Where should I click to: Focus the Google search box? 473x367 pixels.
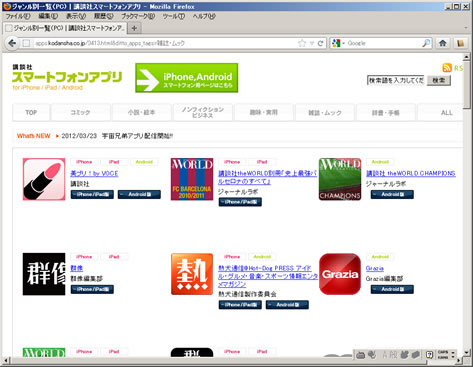coord(384,43)
